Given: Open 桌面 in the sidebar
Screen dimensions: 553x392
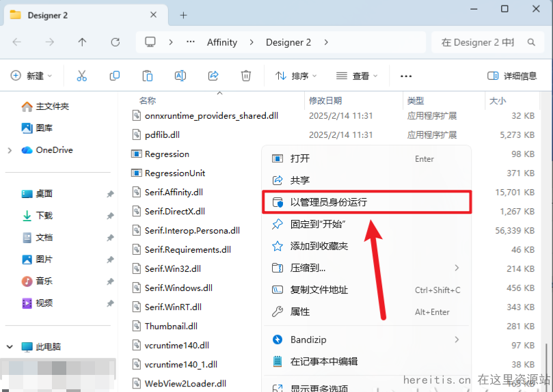Looking at the screenshot, I should [x=37, y=194].
